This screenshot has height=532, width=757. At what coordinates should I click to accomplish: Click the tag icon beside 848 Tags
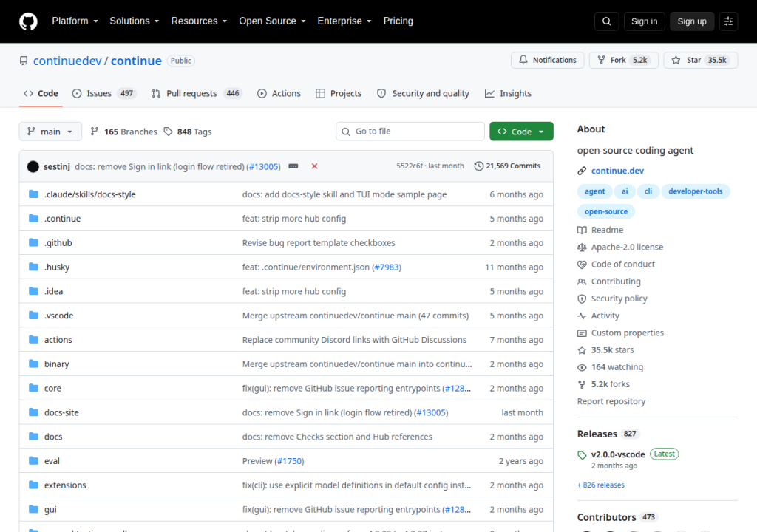coord(168,132)
